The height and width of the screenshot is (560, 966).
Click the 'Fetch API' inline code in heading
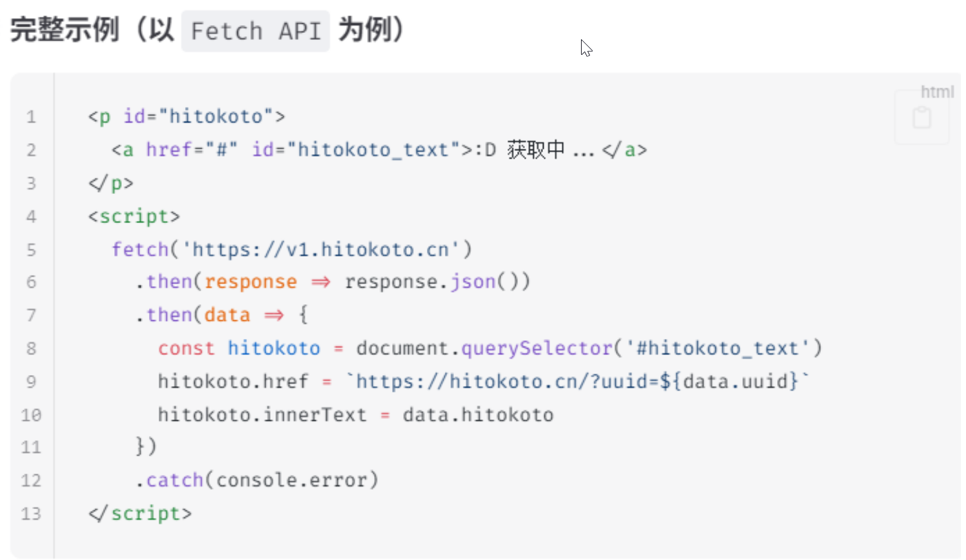[255, 31]
